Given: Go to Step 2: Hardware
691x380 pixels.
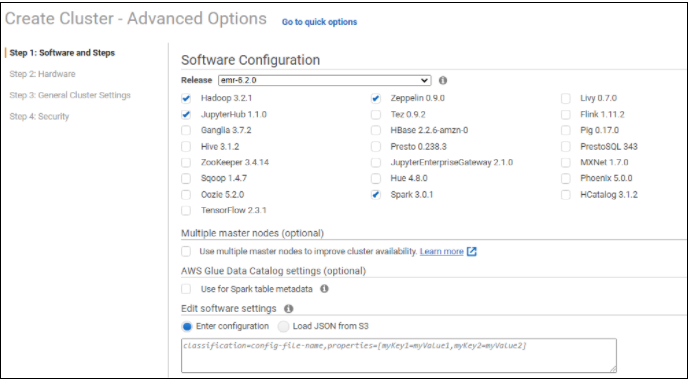Looking at the screenshot, I should click(x=42, y=74).
